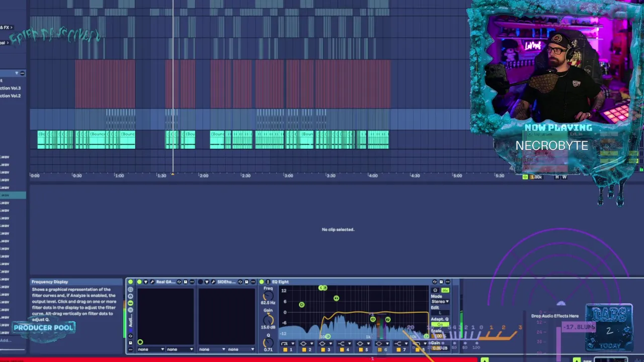Click yellow ring icon in Real GA display
The width and height of the screenshot is (644, 362).
[140, 342]
